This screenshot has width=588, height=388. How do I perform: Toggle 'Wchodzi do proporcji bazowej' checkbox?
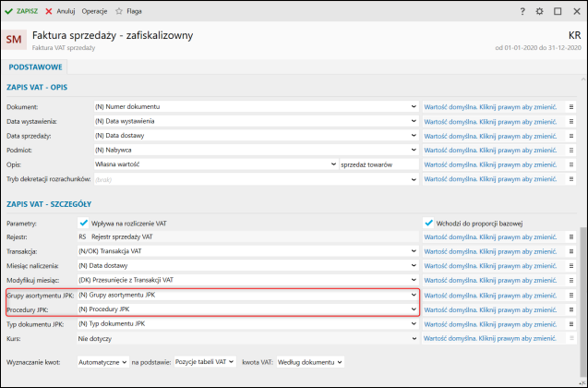point(428,223)
